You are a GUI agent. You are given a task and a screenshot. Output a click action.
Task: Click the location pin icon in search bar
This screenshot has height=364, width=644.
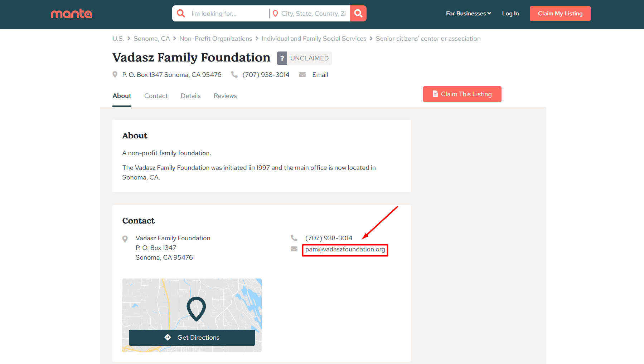[275, 14]
